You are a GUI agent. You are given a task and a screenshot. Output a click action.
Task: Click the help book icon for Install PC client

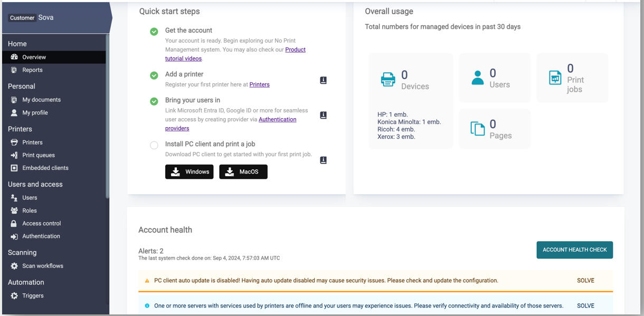coord(323,160)
